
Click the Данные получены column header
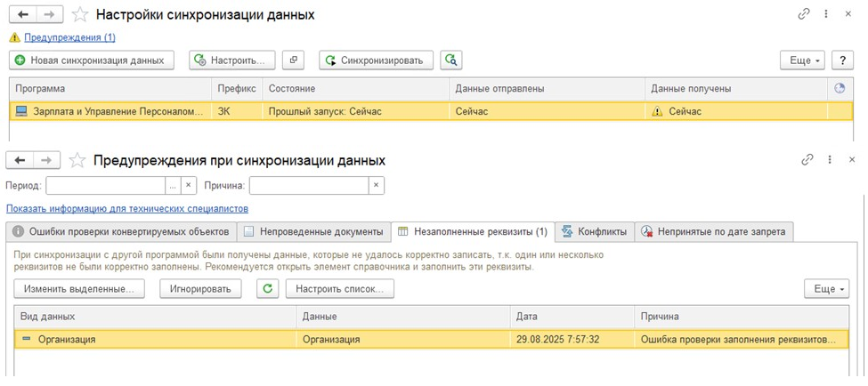[736, 88]
